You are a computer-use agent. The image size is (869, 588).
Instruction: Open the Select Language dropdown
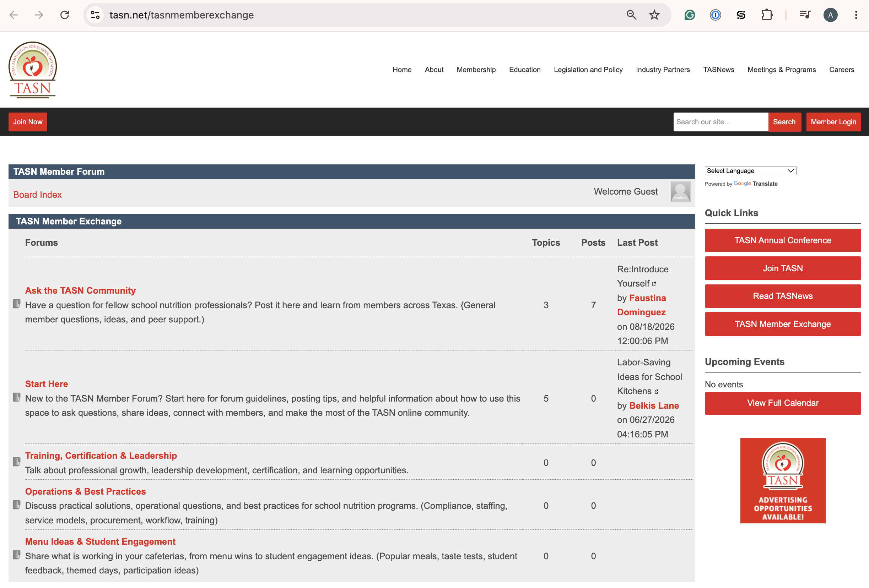(x=750, y=171)
